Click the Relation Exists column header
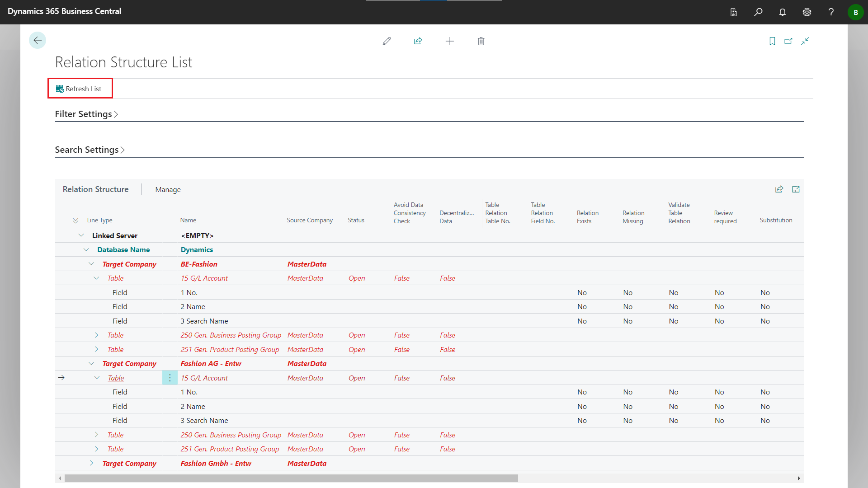 click(587, 217)
